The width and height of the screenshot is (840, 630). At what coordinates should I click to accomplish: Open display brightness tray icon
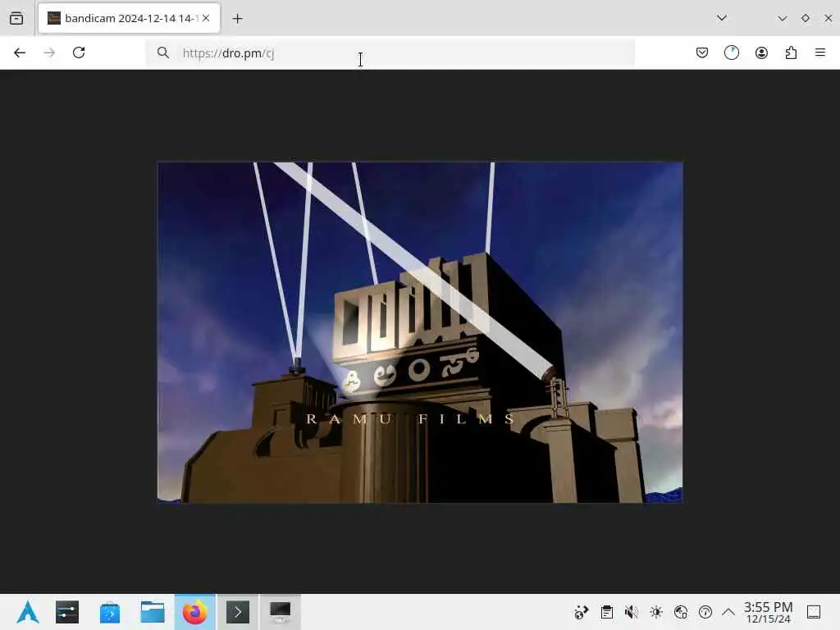coord(656,612)
